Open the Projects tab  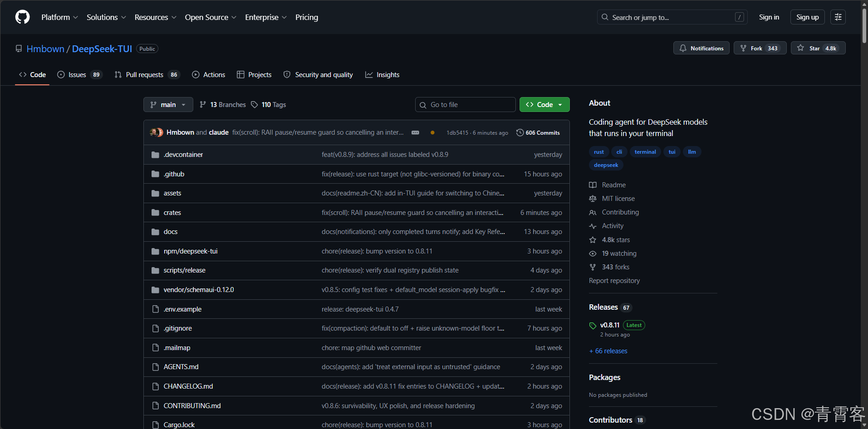click(254, 75)
